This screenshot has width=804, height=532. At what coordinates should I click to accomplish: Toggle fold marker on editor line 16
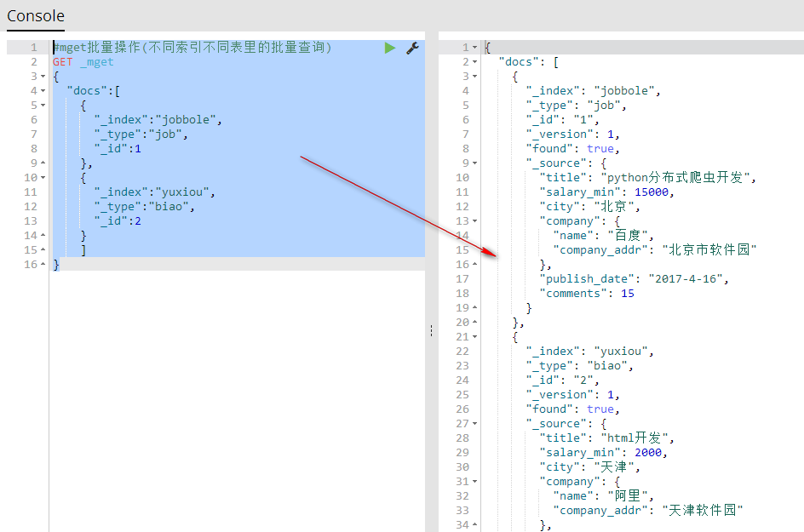pyautogui.click(x=43, y=264)
